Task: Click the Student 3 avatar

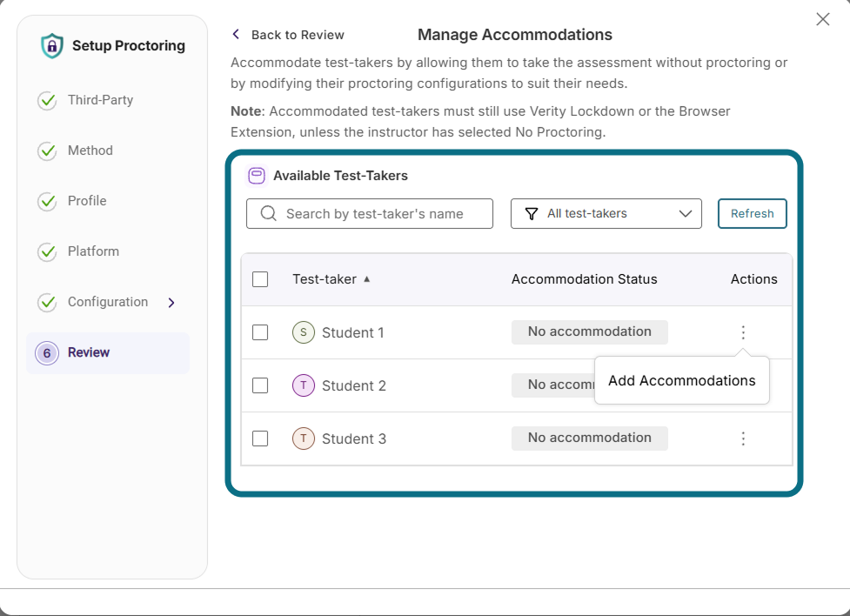Action: coord(304,439)
